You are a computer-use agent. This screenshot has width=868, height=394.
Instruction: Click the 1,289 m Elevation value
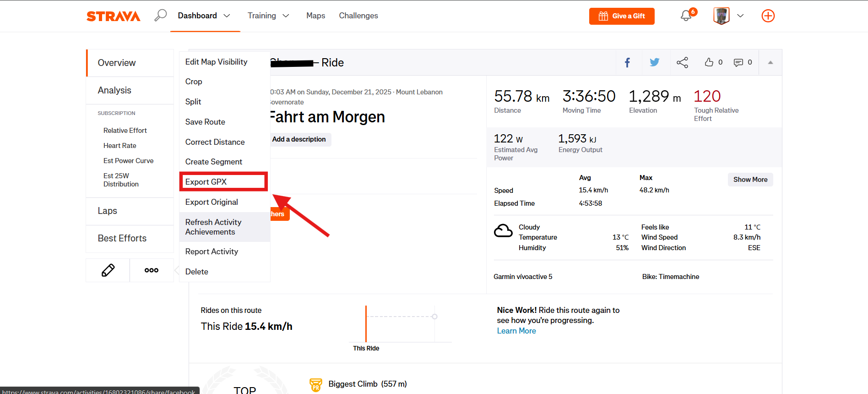(x=655, y=96)
